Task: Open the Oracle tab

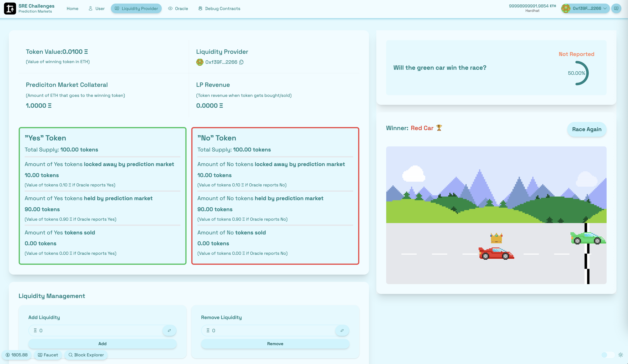Action: (178, 8)
